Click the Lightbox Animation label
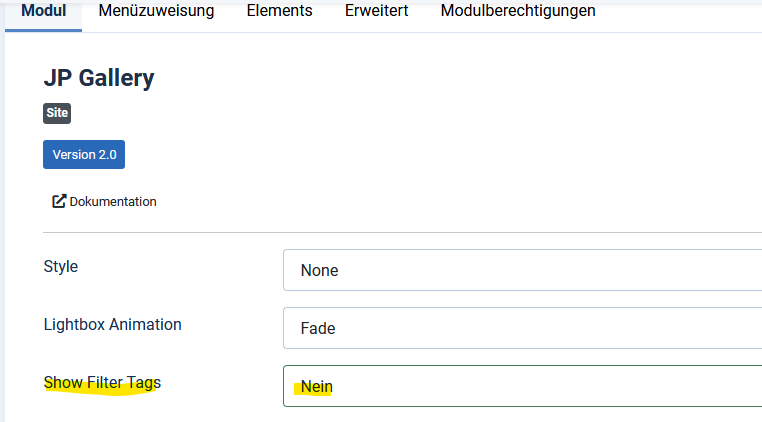The height and width of the screenshot is (422, 762). [x=113, y=324]
